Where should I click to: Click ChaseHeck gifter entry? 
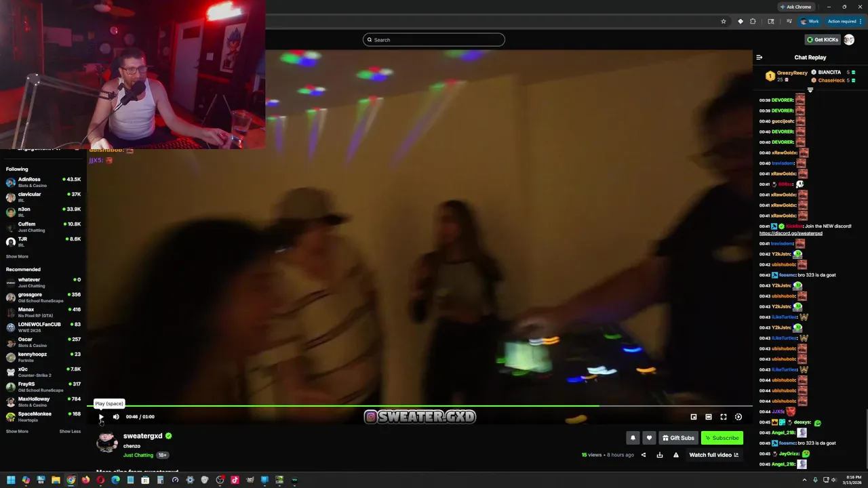833,81
